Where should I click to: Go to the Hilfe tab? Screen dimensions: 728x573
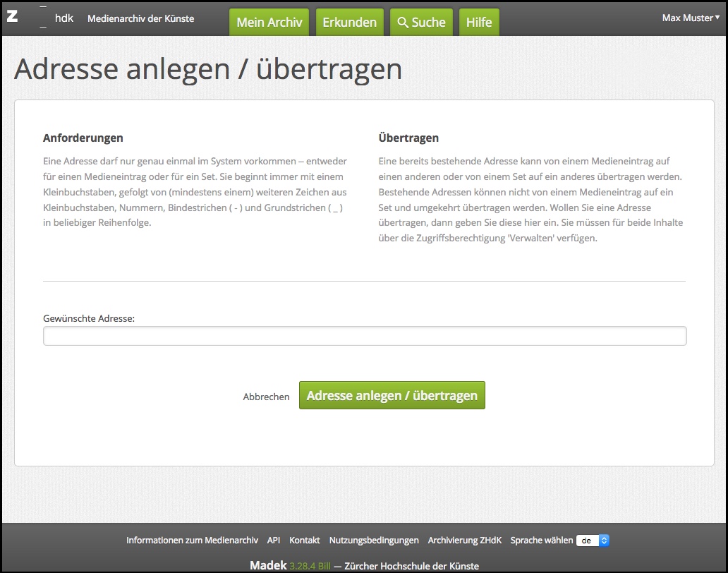pos(479,23)
